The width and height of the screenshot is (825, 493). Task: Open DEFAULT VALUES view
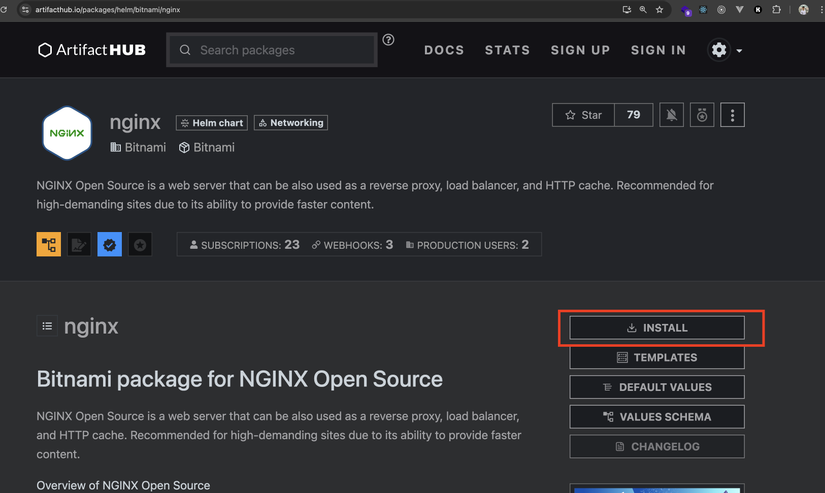(x=657, y=387)
